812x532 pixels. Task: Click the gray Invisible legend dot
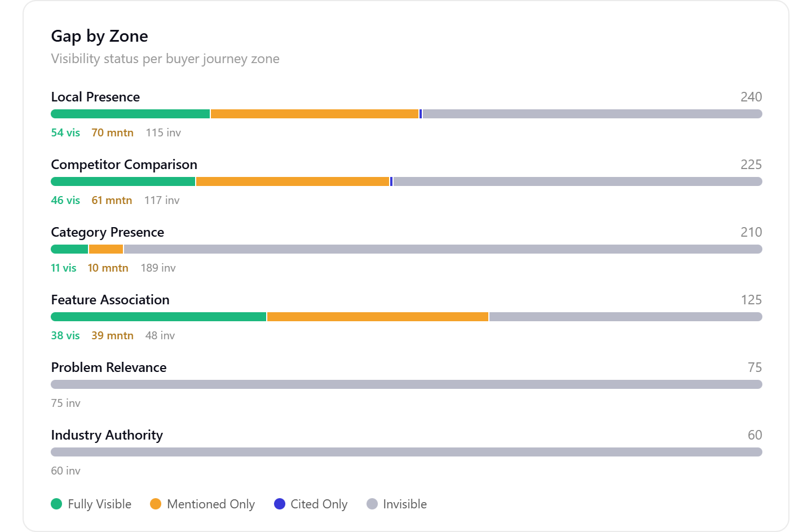click(372, 504)
